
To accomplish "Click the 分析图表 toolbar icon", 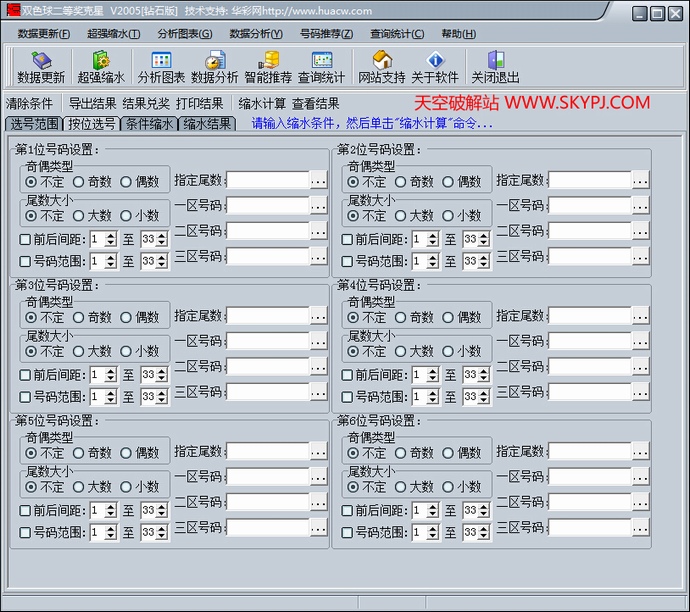I will (161, 68).
